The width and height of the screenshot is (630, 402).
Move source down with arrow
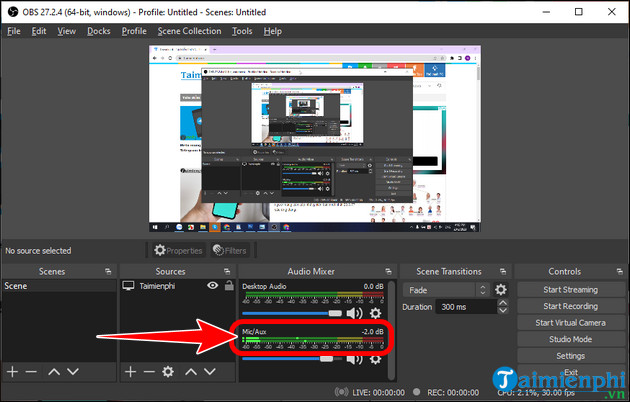click(x=210, y=371)
